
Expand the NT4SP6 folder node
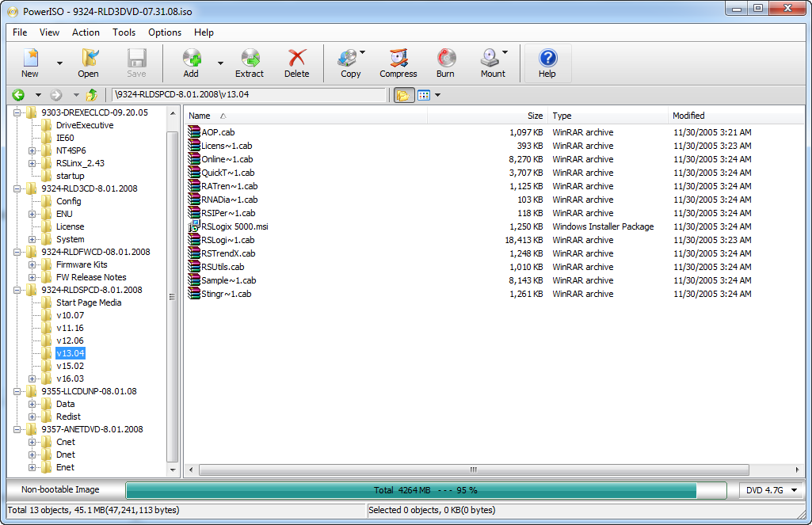click(32, 150)
